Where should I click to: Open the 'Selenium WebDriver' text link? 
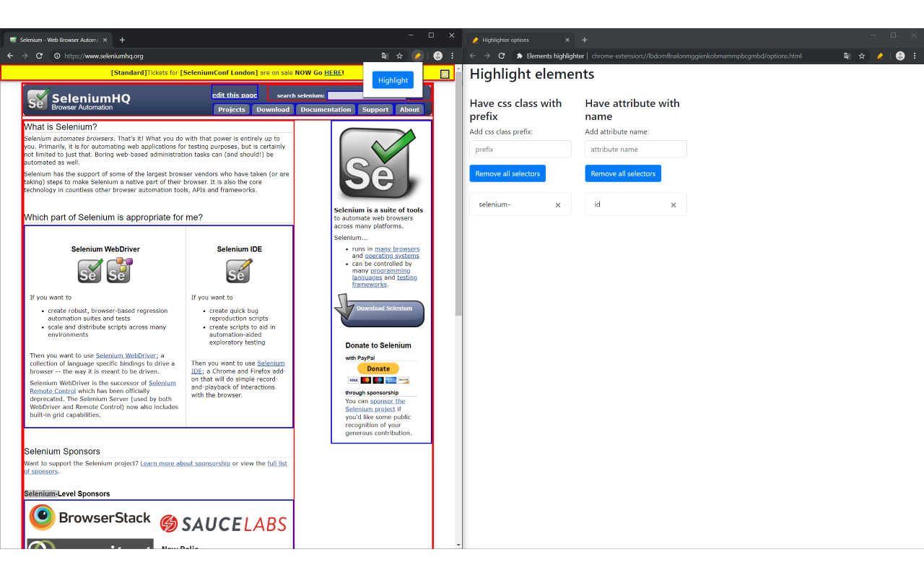[x=126, y=355]
